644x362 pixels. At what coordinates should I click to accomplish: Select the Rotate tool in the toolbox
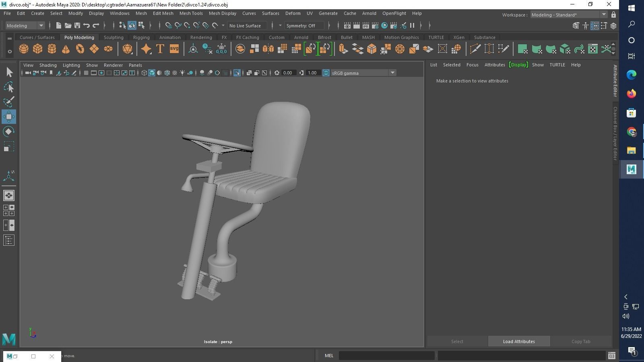9,132
